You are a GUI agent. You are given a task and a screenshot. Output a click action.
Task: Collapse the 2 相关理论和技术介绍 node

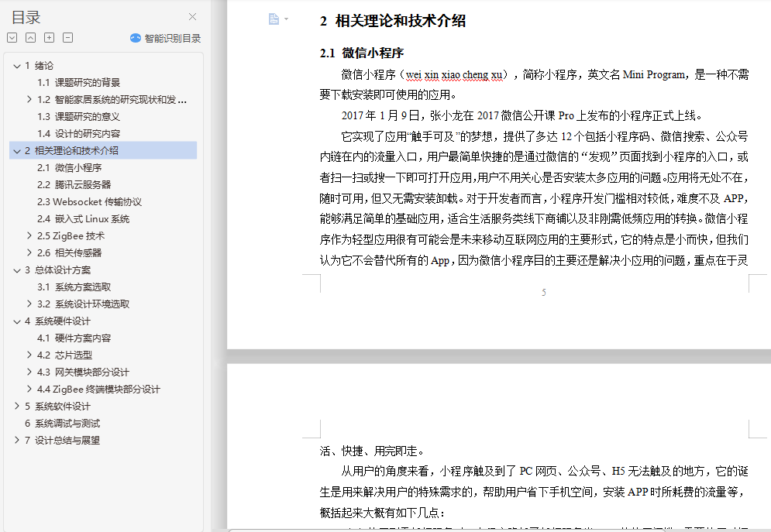pos(17,151)
